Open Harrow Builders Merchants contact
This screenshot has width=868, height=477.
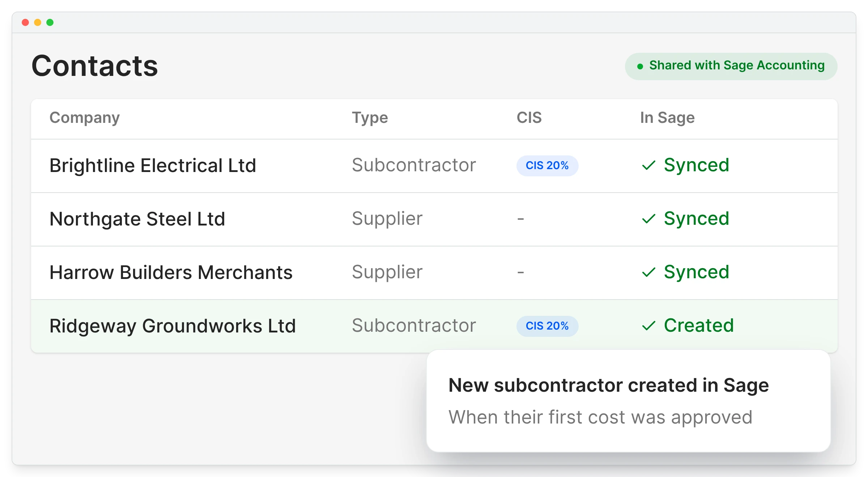171,272
